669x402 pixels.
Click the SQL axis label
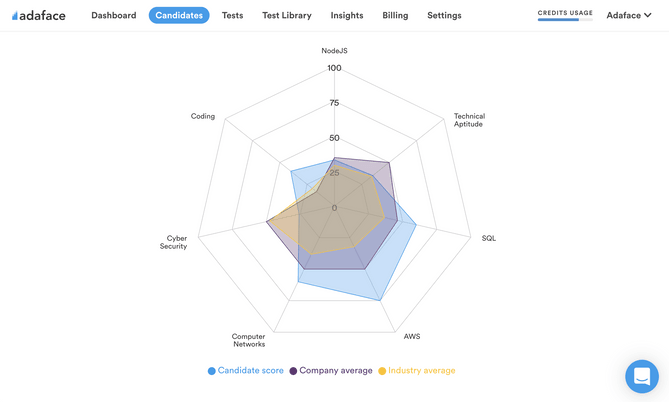point(489,238)
